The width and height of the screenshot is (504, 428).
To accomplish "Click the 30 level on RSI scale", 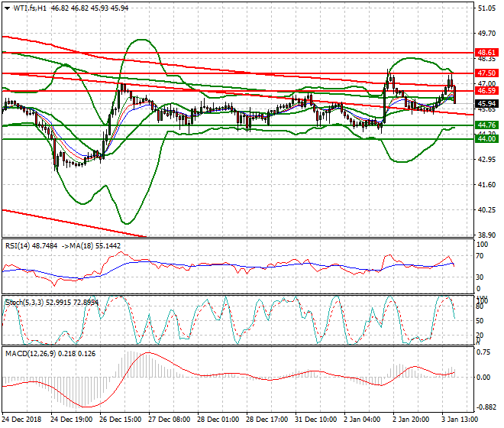I will pos(480,277).
